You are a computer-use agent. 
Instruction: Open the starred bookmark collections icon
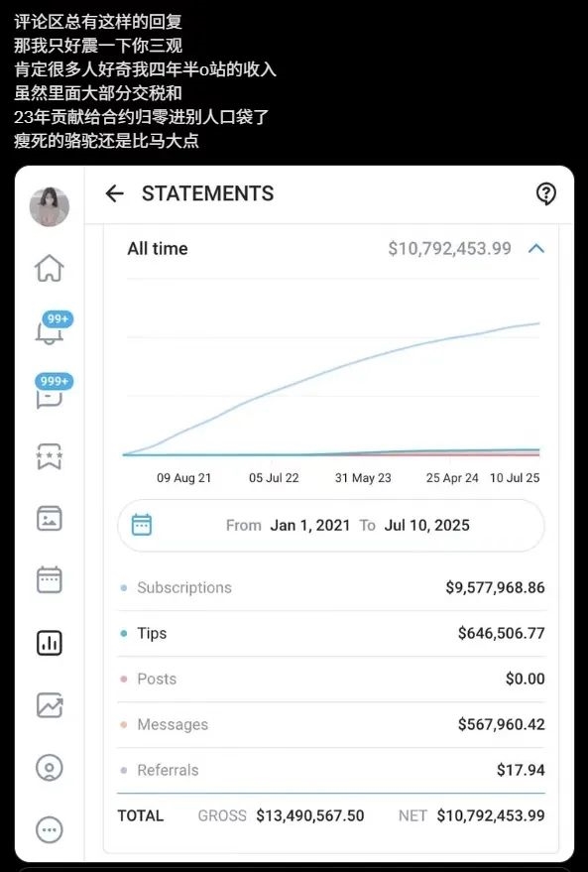(x=50, y=456)
